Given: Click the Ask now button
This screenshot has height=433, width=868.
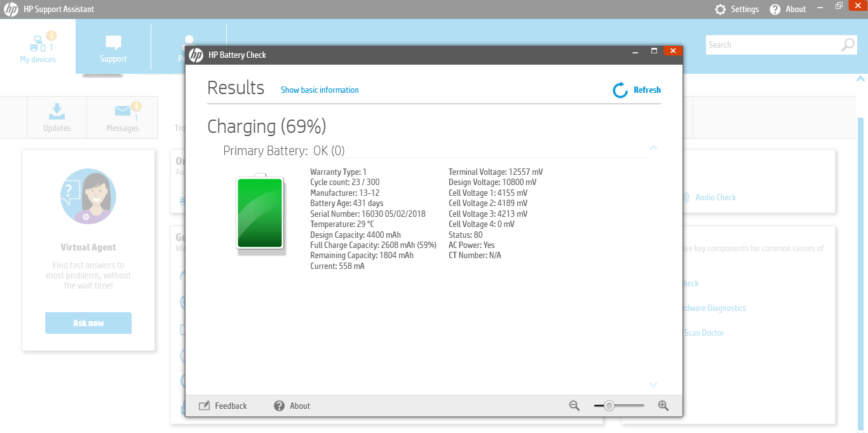Looking at the screenshot, I should coord(88,323).
